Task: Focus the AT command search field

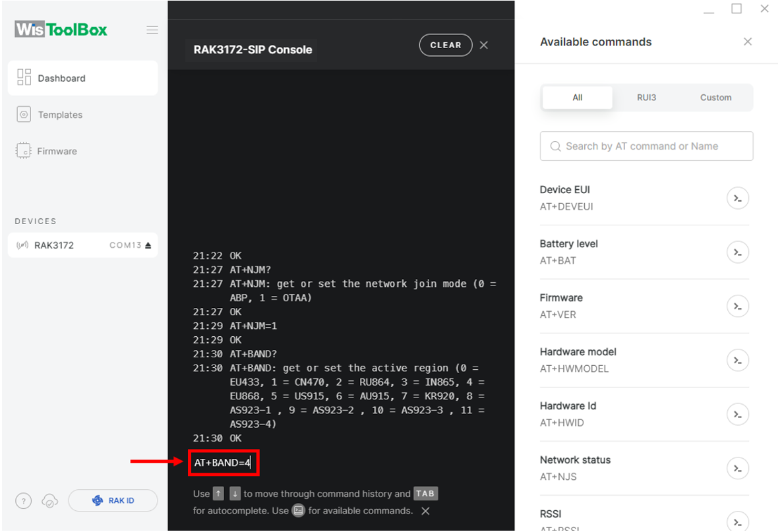Action: [x=646, y=146]
